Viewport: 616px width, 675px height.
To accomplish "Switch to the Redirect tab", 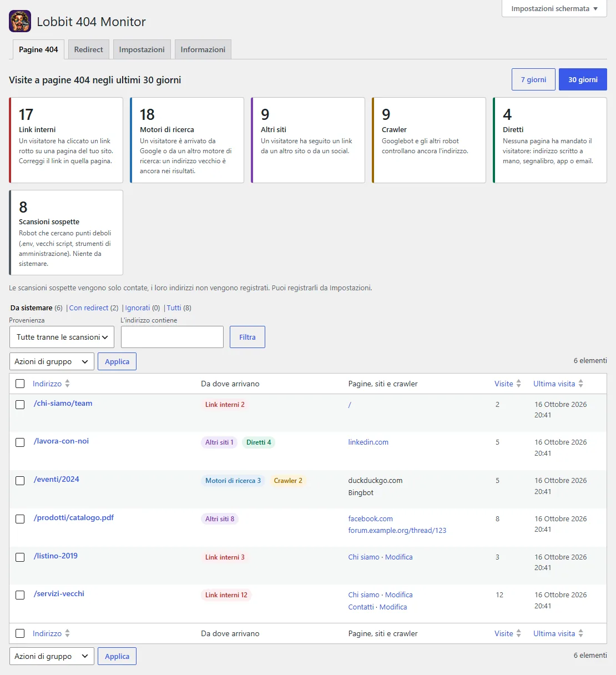I will pyautogui.click(x=88, y=49).
